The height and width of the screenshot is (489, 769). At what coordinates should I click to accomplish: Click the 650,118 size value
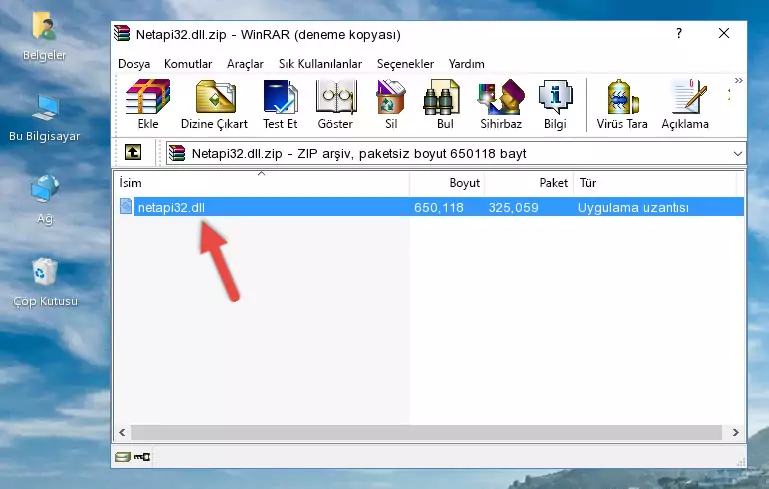click(x=438, y=207)
